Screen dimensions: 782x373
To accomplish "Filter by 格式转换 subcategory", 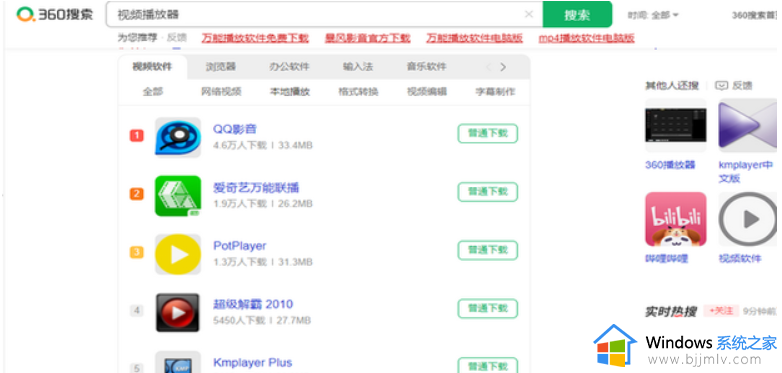I will (x=358, y=92).
